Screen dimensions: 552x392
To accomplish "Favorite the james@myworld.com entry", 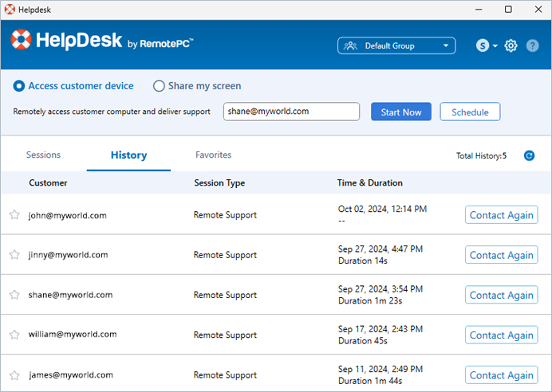I will pos(14,374).
